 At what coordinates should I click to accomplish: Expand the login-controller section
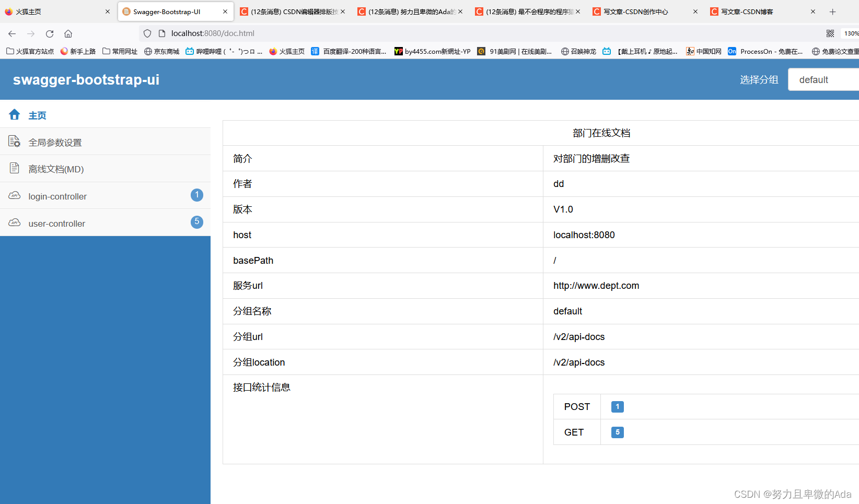click(x=57, y=196)
